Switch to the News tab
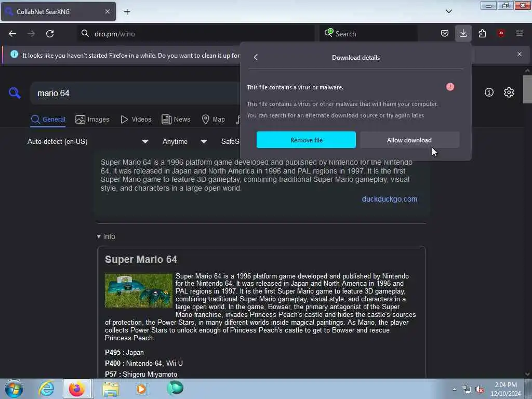The image size is (532, 399). [x=176, y=119]
